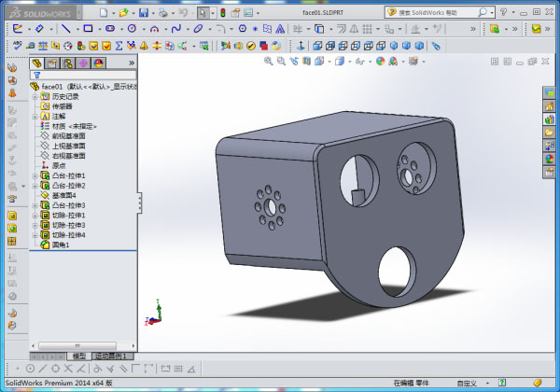Open a file with the folder icon
Viewport: 560px width, 392px height.
123,13
